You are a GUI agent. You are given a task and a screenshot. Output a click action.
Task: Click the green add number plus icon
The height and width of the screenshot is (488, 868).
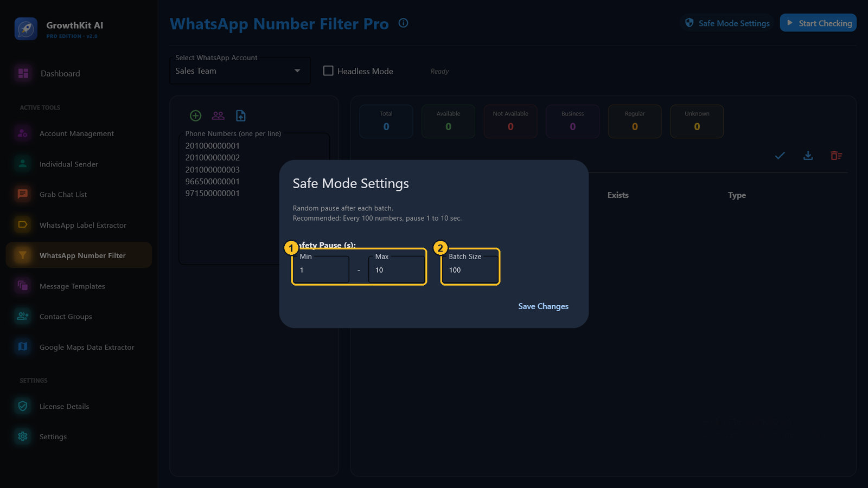coord(196,115)
